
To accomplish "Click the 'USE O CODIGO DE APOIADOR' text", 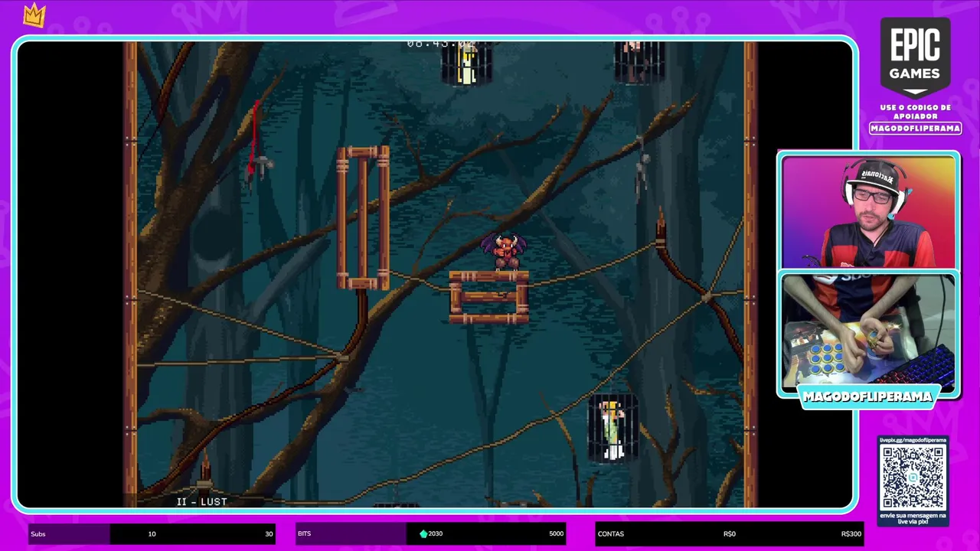I will [x=915, y=112].
